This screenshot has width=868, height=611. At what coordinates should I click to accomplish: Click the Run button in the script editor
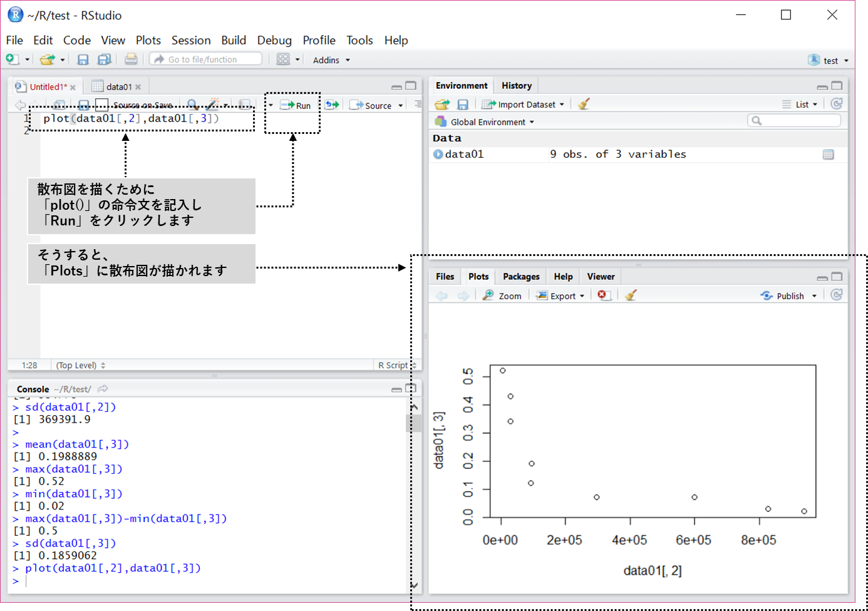296,105
